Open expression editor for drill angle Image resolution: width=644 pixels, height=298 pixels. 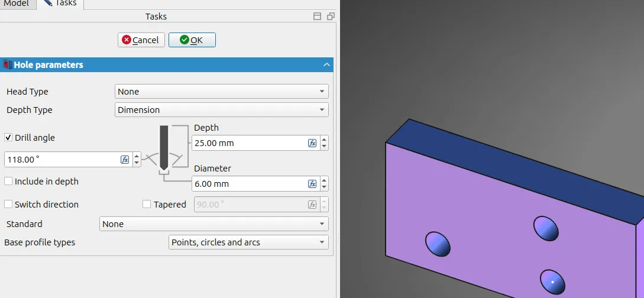coord(125,159)
